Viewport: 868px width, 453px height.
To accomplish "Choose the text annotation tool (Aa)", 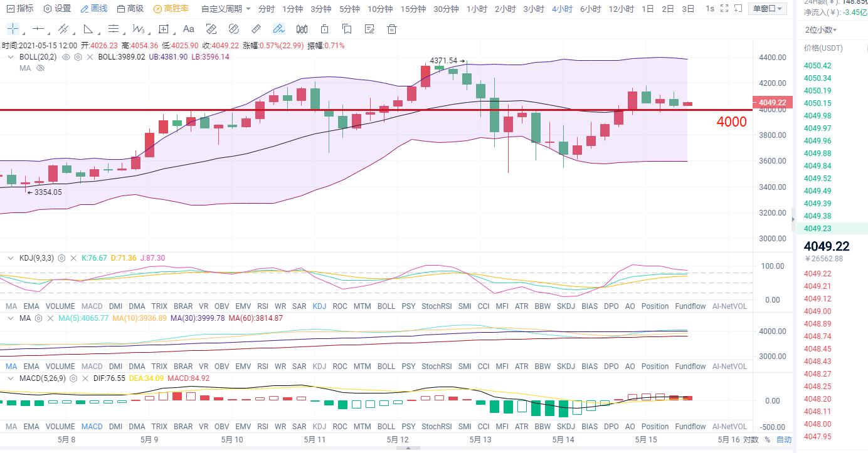I will [x=188, y=29].
